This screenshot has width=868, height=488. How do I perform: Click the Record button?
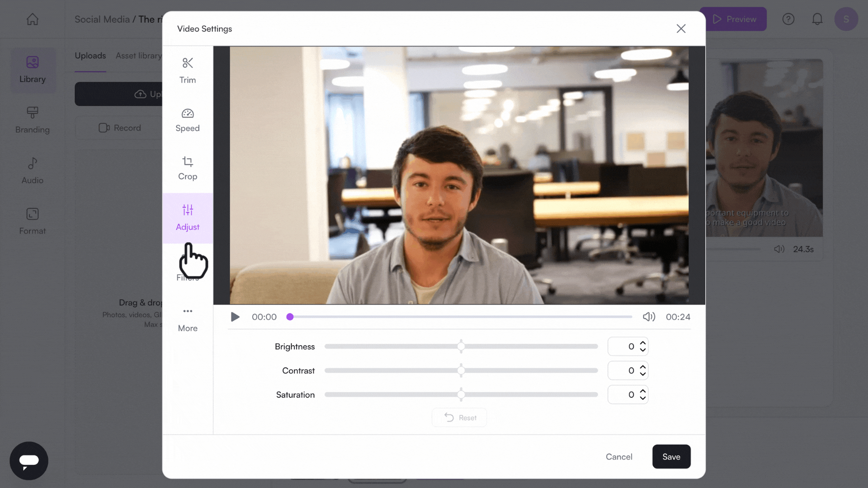click(119, 128)
